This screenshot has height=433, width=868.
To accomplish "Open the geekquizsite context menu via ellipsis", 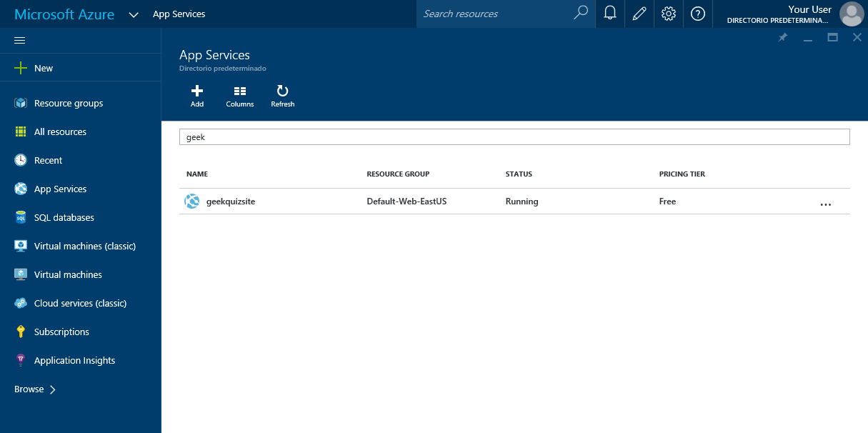I will 826,204.
